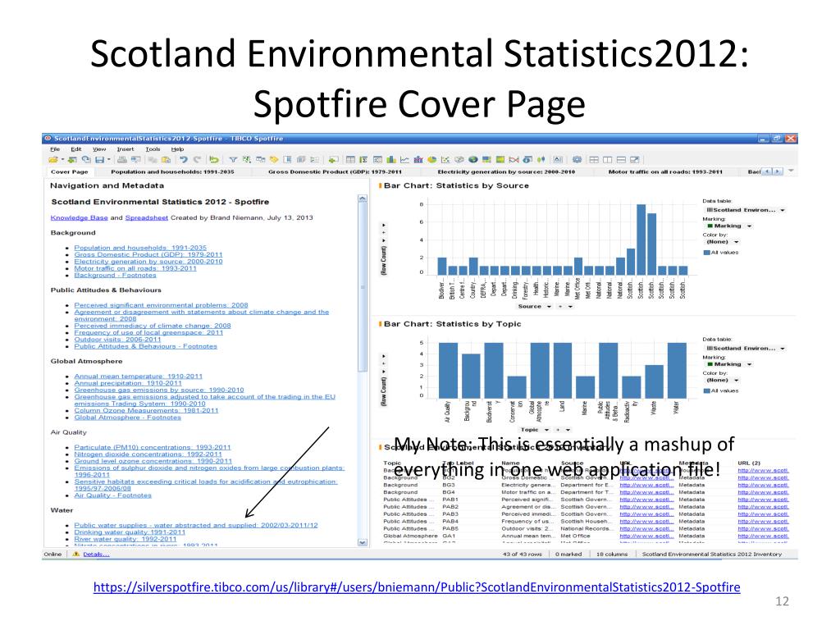
Task: Insert a Text Area from toolbar
Action: tap(558, 160)
